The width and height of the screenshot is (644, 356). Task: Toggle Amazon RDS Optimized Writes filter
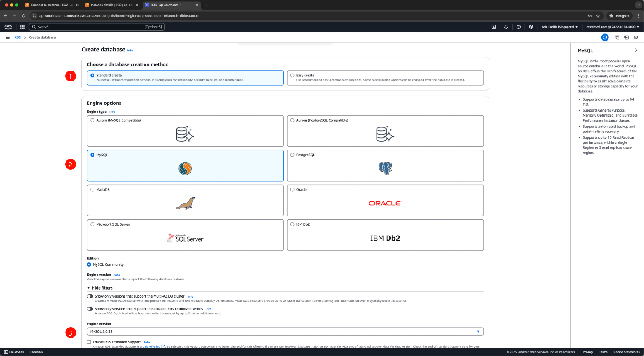click(90, 309)
